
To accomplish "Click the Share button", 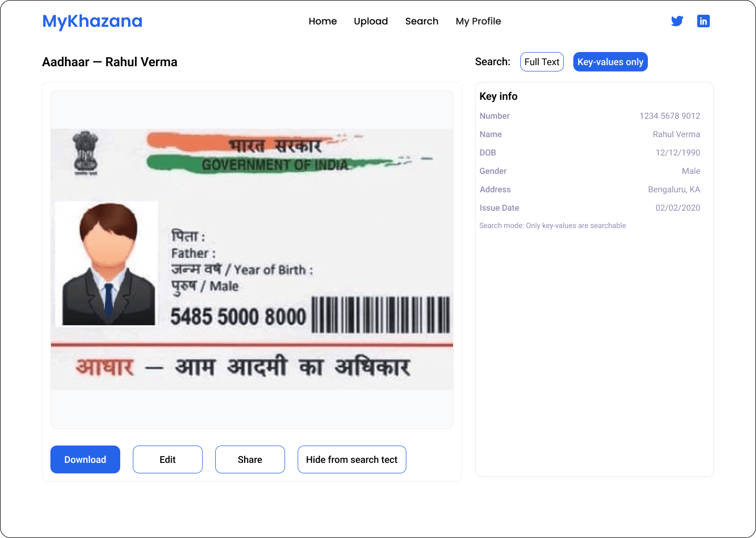I will tap(250, 459).
